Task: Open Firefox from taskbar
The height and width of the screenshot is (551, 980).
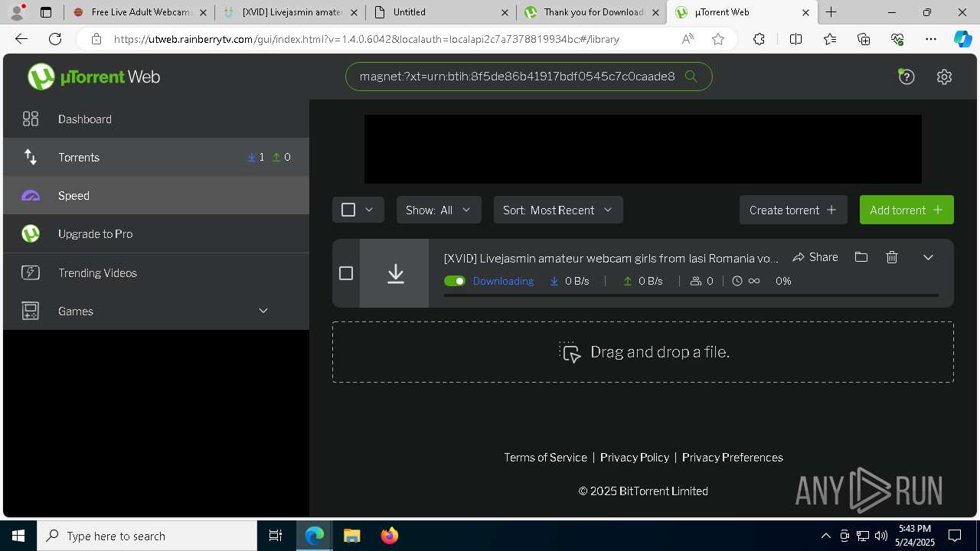Action: pyautogui.click(x=390, y=536)
